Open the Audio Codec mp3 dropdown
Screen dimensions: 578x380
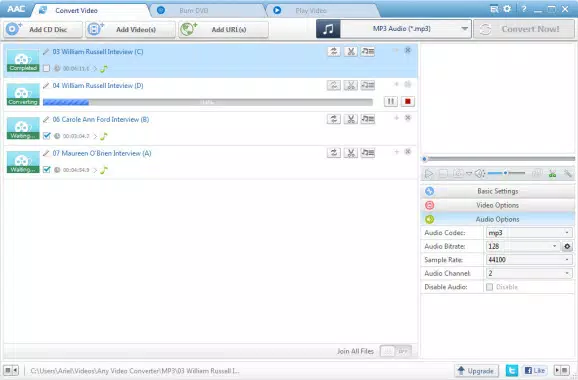click(529, 233)
